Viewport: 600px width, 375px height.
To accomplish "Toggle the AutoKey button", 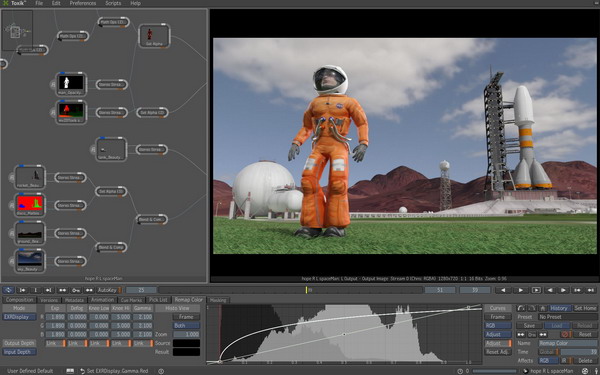I will tap(108, 290).
